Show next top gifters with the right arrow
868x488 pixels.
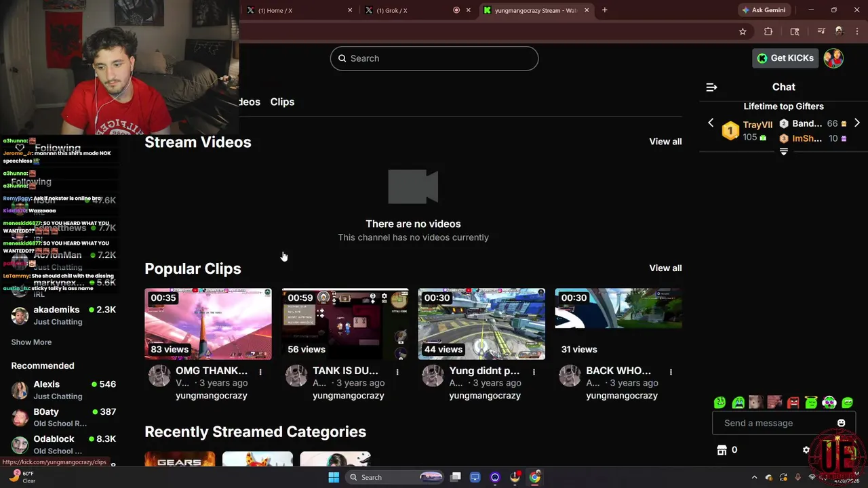(x=856, y=123)
